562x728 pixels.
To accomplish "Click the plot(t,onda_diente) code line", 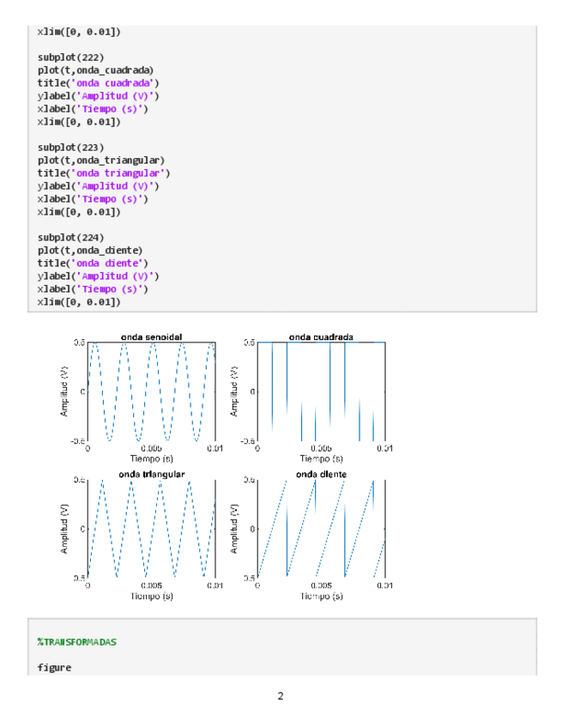I will (90, 250).
